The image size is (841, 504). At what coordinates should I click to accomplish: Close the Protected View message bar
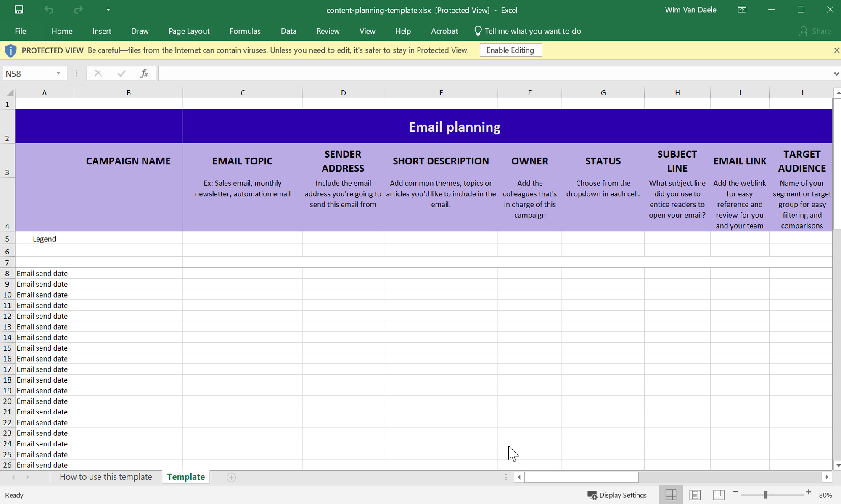click(x=836, y=50)
